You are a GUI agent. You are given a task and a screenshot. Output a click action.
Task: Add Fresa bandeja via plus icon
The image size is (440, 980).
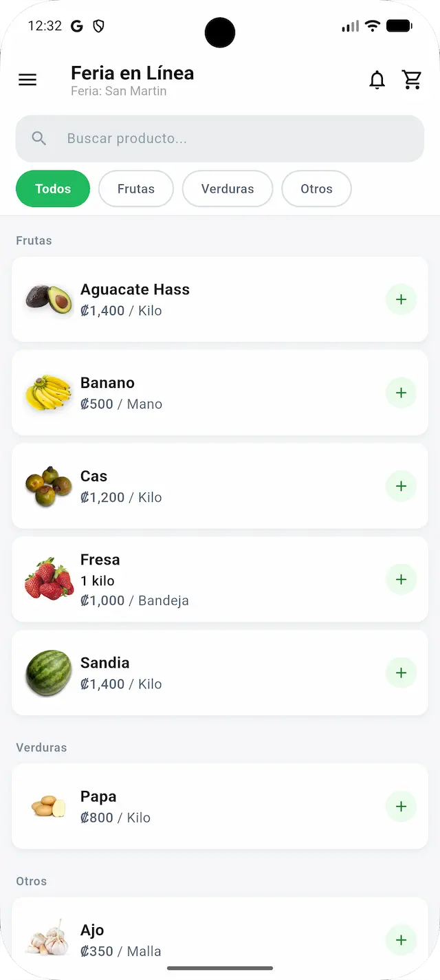coord(401,580)
